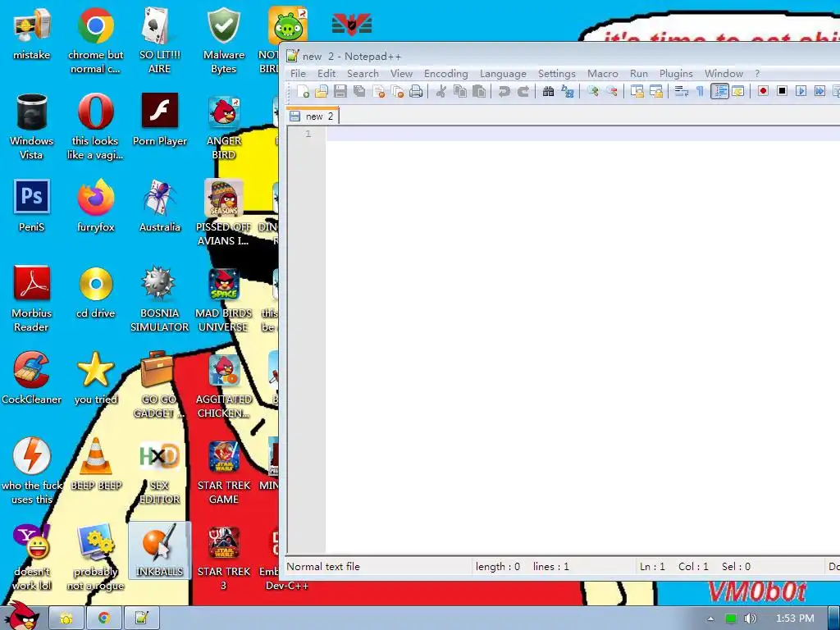This screenshot has width=840, height=630.
Task: Start macro recording with the red dot
Action: pos(763,91)
